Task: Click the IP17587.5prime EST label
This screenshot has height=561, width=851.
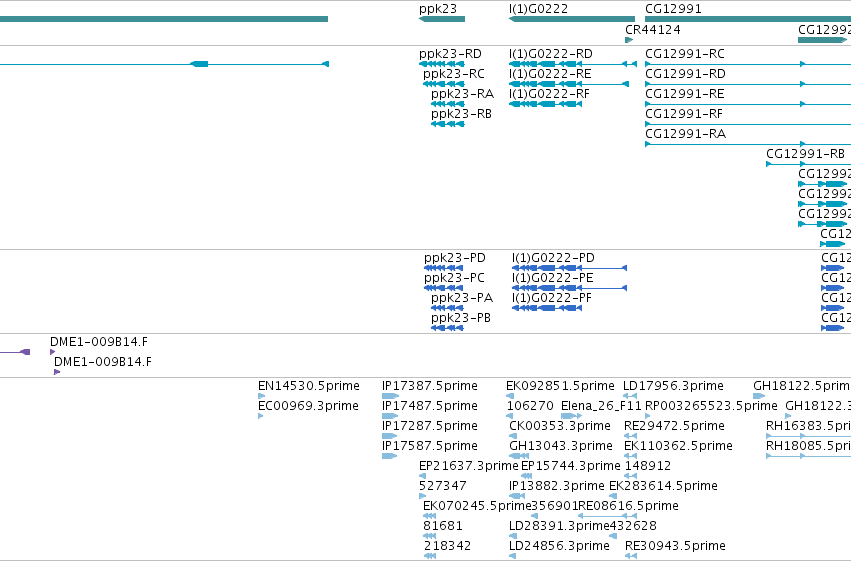Action: tap(430, 446)
